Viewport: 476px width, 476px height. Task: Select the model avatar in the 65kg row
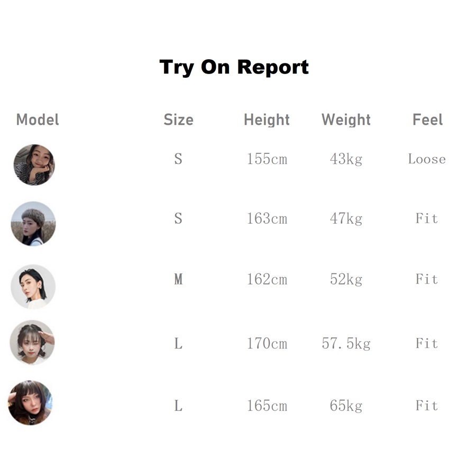[x=30, y=403]
